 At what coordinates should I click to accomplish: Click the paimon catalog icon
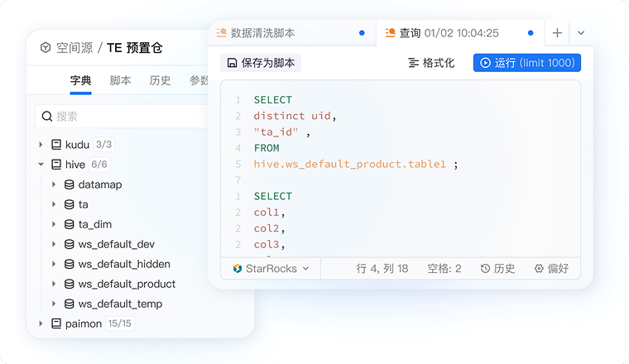click(x=56, y=323)
